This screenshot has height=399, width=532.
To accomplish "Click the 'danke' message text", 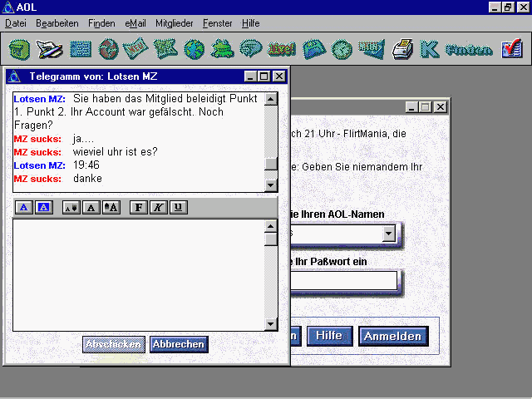I will point(87,179).
